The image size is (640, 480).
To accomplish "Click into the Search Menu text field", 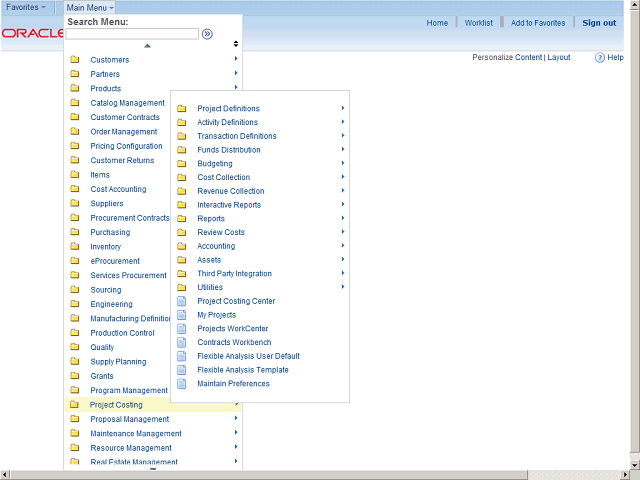I will pos(132,34).
